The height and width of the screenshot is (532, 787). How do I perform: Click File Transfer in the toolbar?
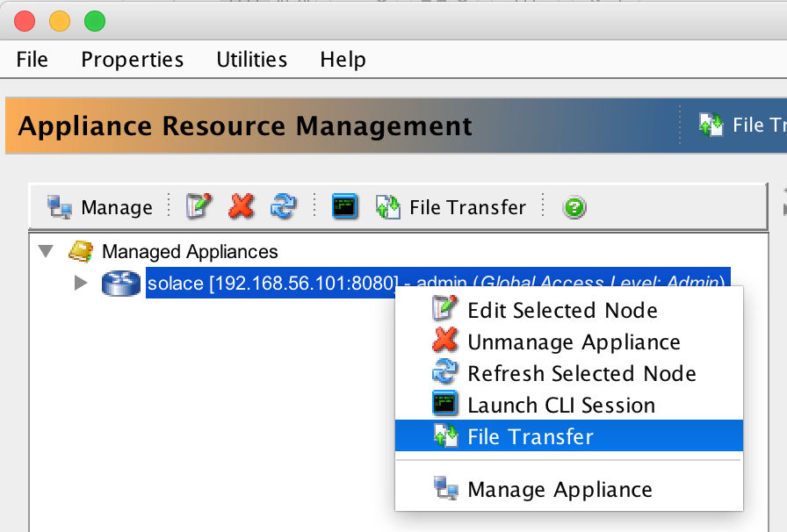tap(451, 207)
